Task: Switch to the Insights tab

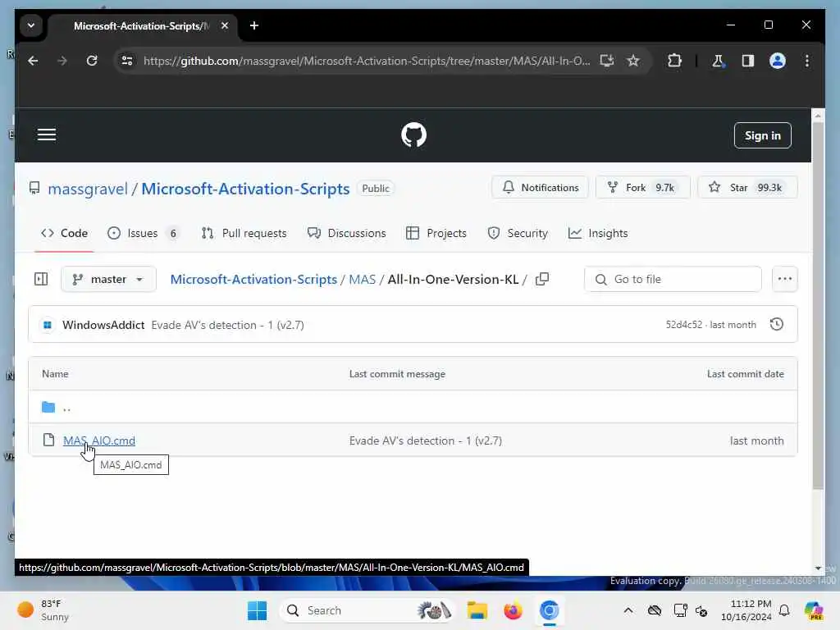Action: tap(598, 234)
